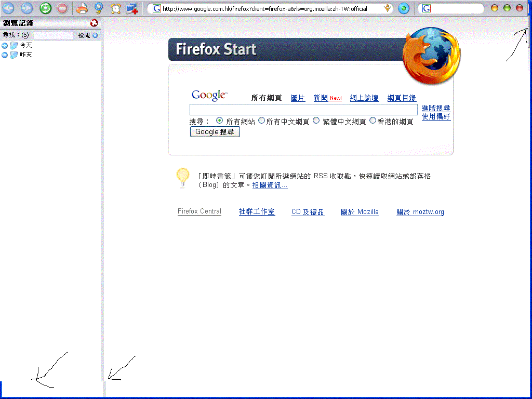Select the 繁體中文網頁 radio button

point(316,121)
